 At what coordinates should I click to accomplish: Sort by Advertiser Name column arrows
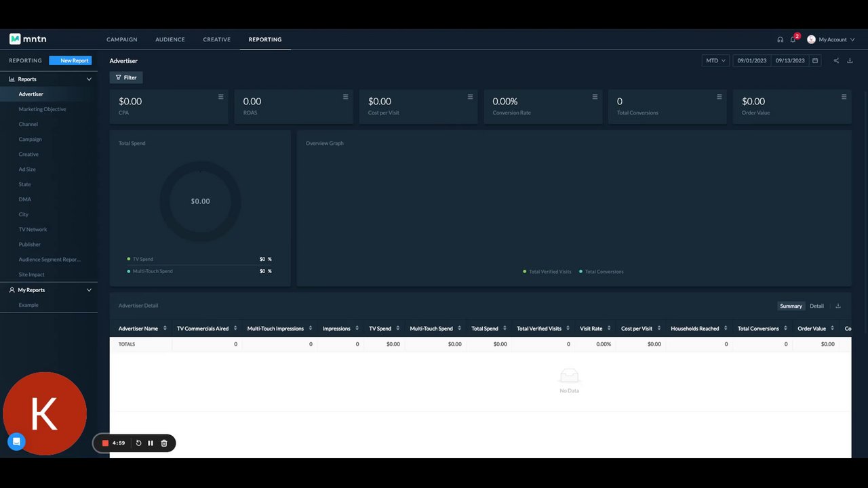(x=165, y=329)
